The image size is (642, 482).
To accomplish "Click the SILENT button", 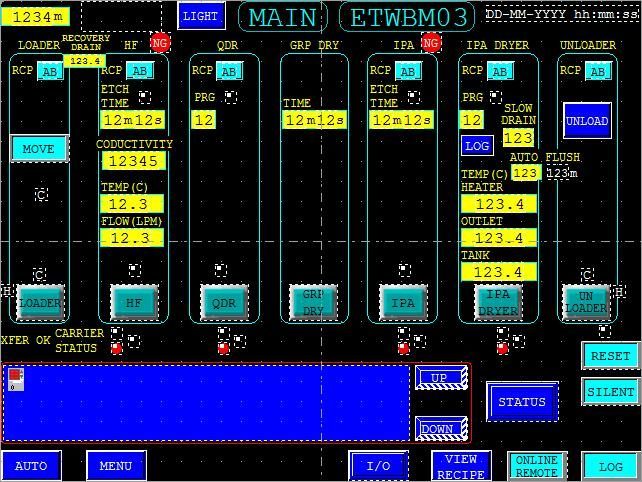I will tap(610, 391).
